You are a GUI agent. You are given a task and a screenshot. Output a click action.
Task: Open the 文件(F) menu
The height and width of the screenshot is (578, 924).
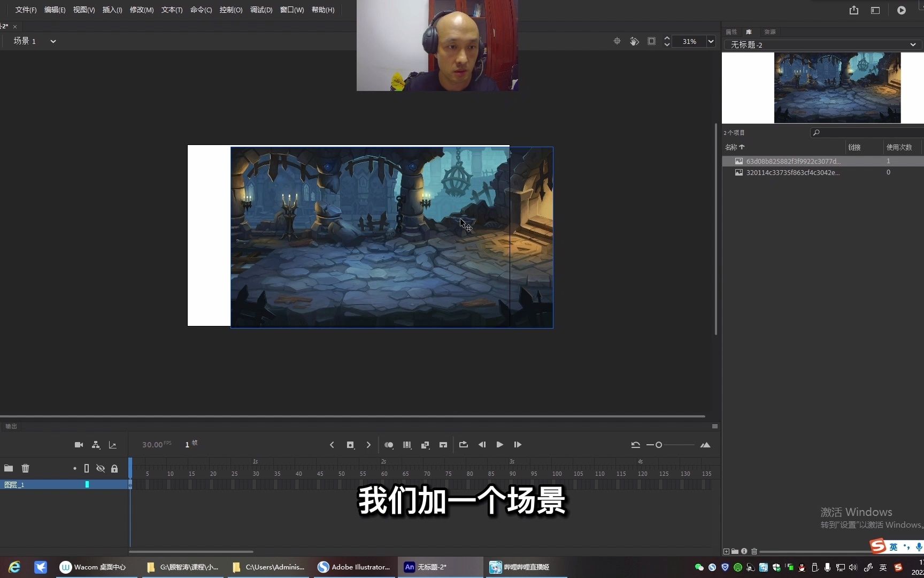tap(26, 10)
